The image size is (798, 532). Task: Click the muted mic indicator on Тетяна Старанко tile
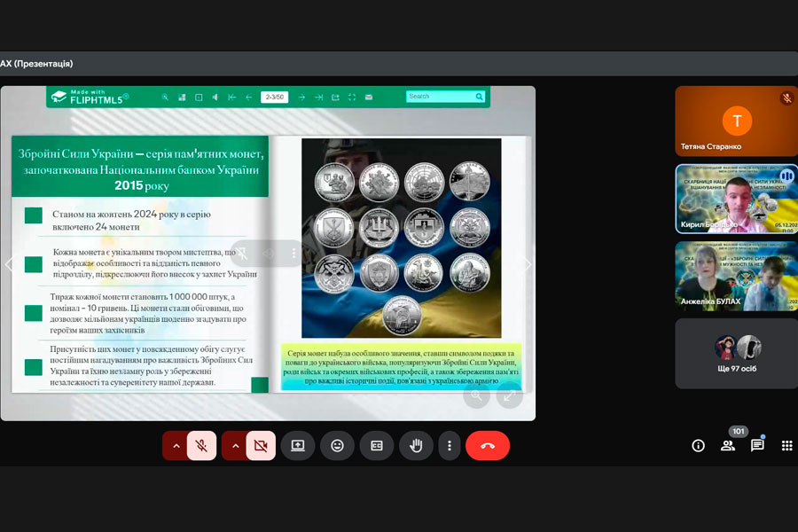786,98
